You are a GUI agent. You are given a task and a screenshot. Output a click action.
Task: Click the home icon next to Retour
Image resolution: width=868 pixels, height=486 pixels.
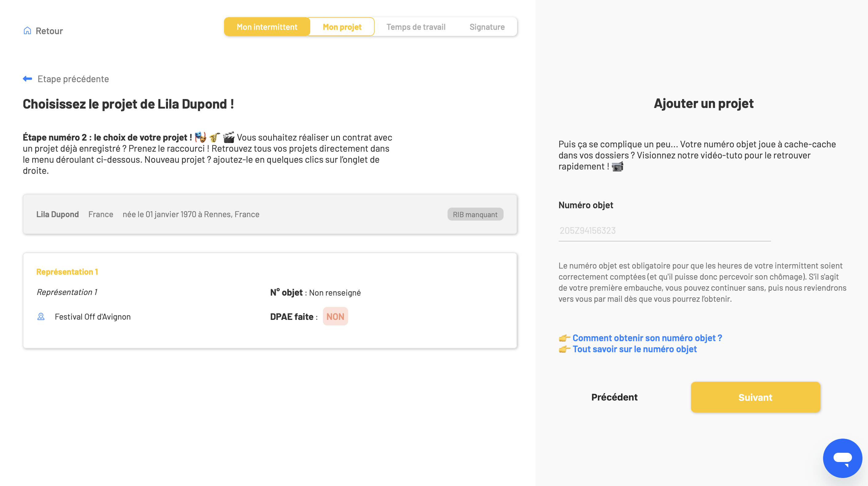click(x=27, y=31)
